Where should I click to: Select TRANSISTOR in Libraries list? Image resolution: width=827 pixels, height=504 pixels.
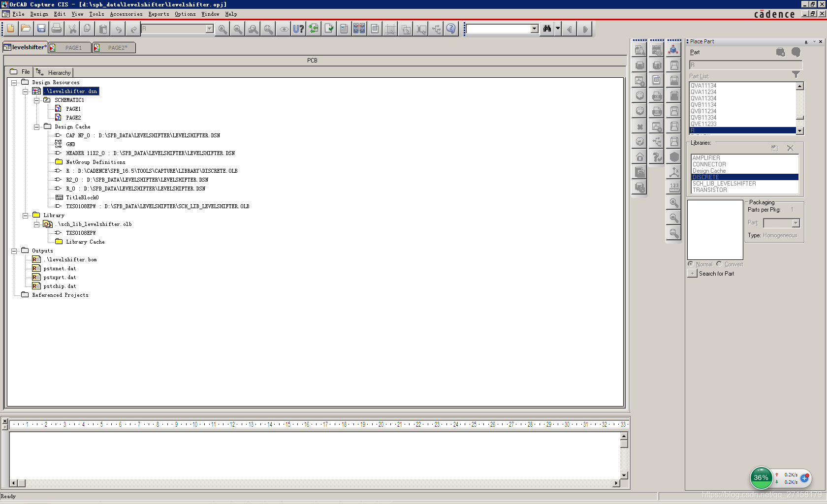point(709,190)
